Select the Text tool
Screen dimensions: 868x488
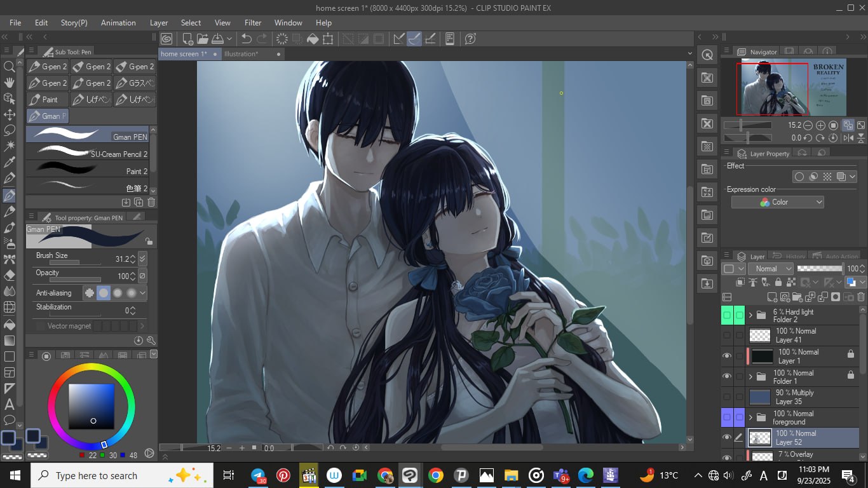coord(10,404)
